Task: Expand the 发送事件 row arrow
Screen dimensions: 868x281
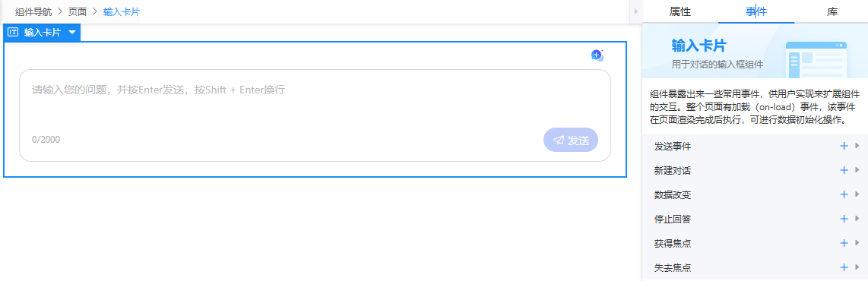Action: point(857,146)
